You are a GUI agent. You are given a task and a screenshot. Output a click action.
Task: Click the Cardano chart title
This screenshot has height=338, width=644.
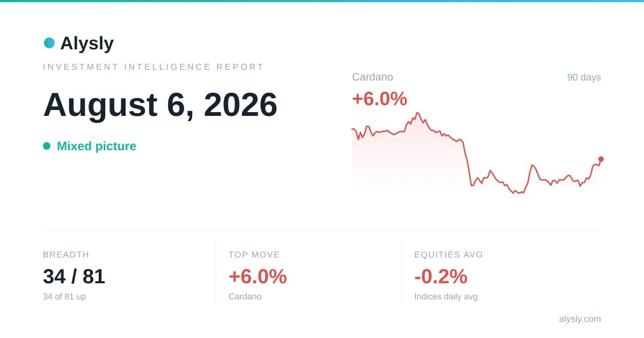[x=372, y=77]
